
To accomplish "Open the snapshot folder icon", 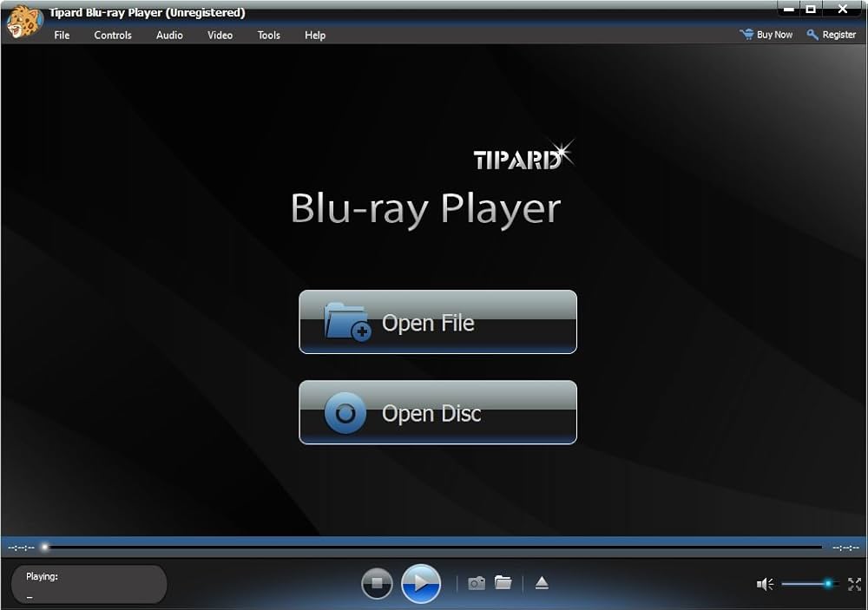I will click(503, 583).
